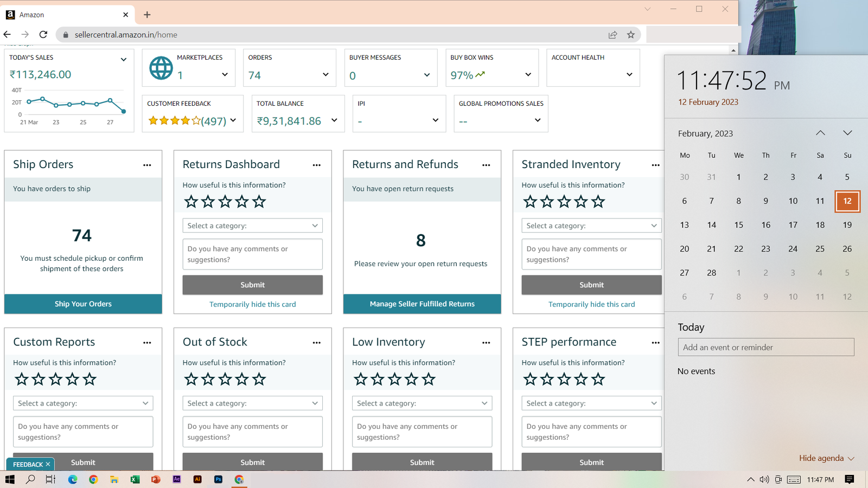868x488 pixels.
Task: Click bookmark star in address bar
Action: [x=630, y=35]
